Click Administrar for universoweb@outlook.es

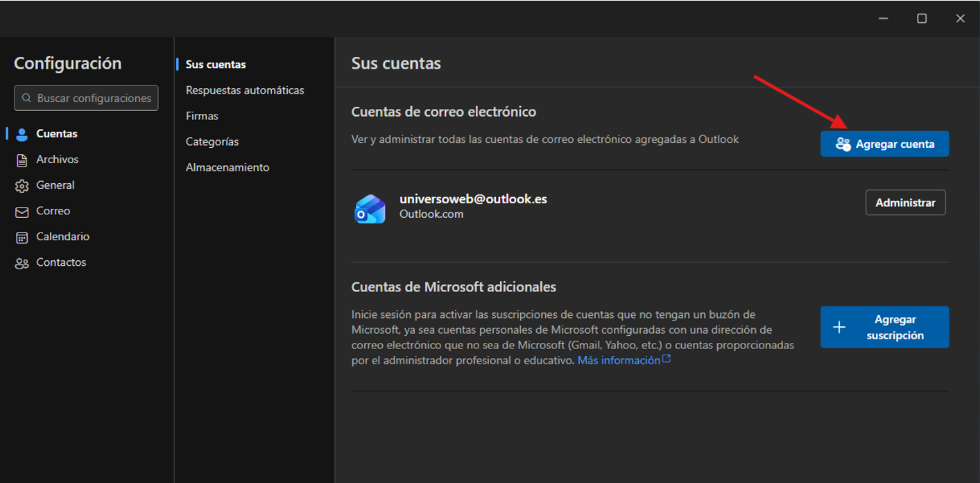click(905, 203)
